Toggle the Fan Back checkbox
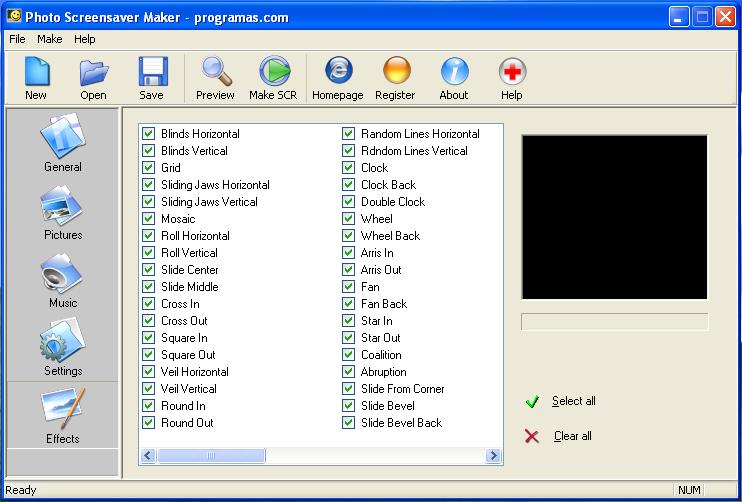The width and height of the screenshot is (742, 502). [349, 304]
